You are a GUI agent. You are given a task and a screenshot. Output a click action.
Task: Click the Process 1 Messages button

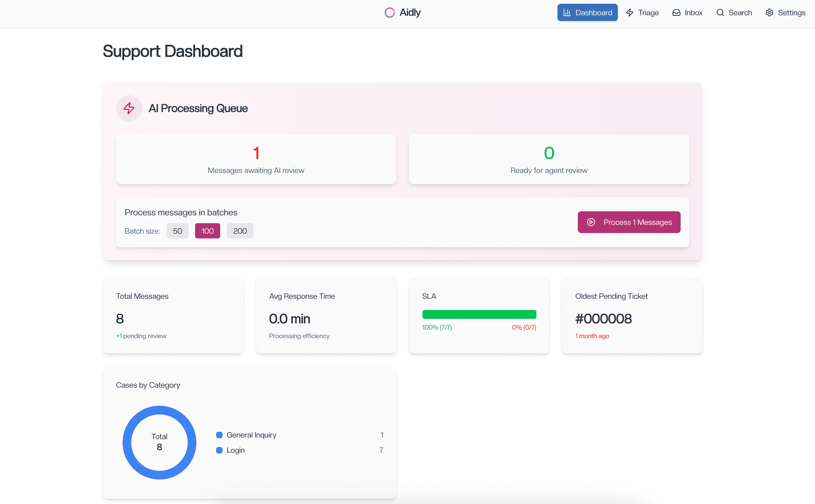point(629,222)
